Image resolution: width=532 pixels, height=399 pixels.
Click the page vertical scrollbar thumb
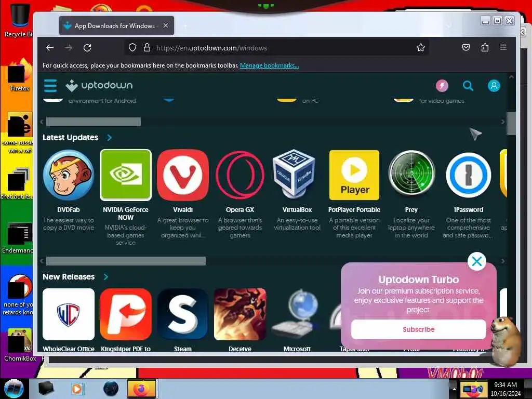511,124
